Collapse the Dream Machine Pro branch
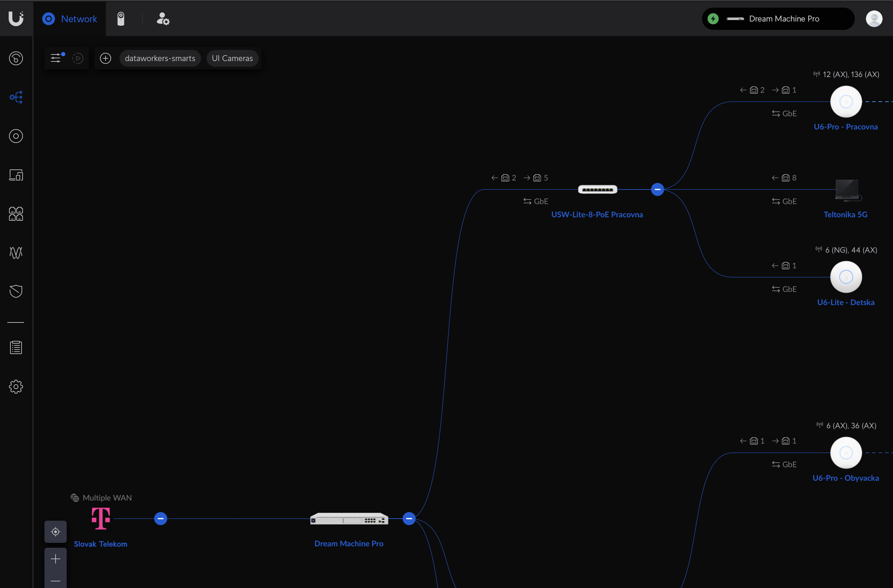Viewport: 893px width, 588px height. point(409,519)
